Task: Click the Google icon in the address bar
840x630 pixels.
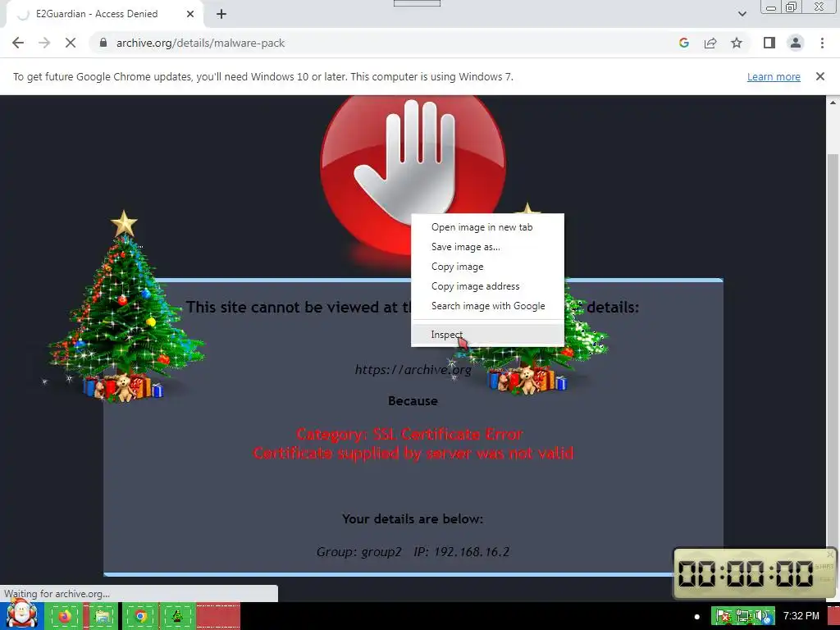Action: (x=683, y=43)
